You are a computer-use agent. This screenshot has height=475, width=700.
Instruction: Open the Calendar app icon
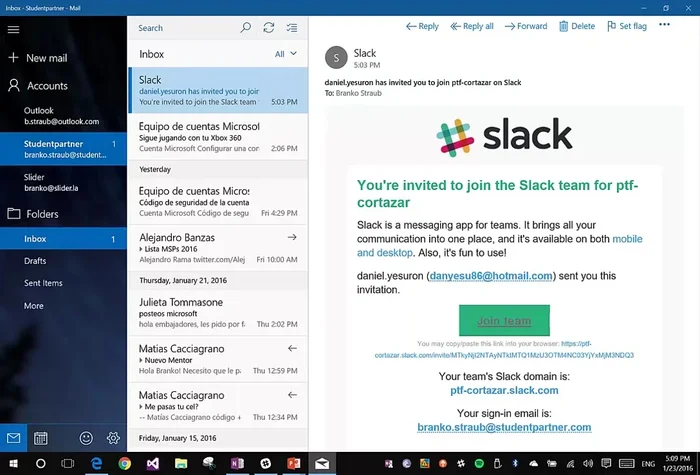41,438
